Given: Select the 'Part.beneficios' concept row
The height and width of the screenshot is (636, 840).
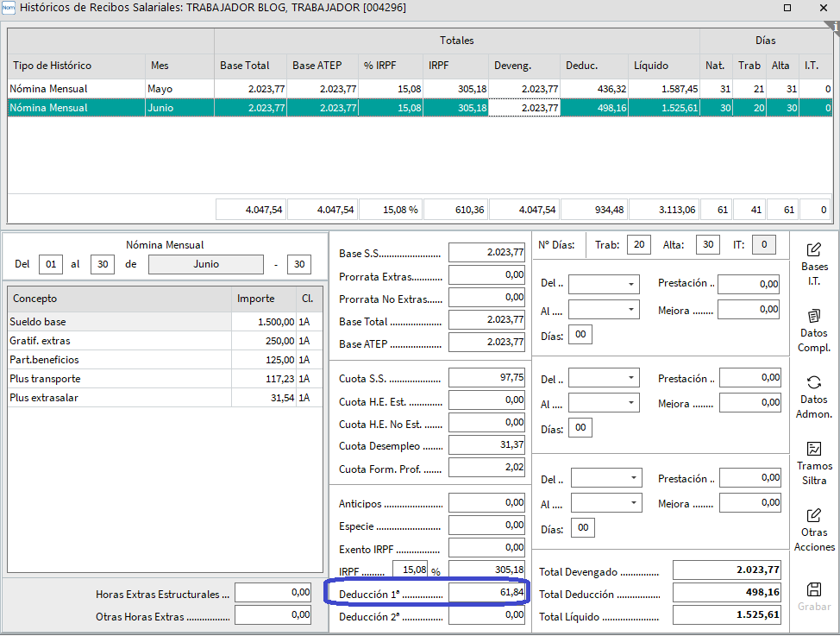Looking at the screenshot, I should tap(165, 360).
